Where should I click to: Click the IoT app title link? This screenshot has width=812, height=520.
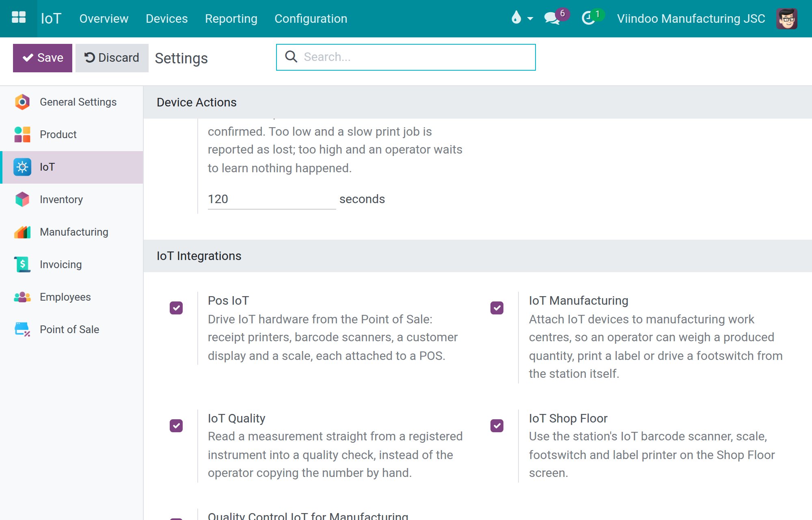pos(51,18)
